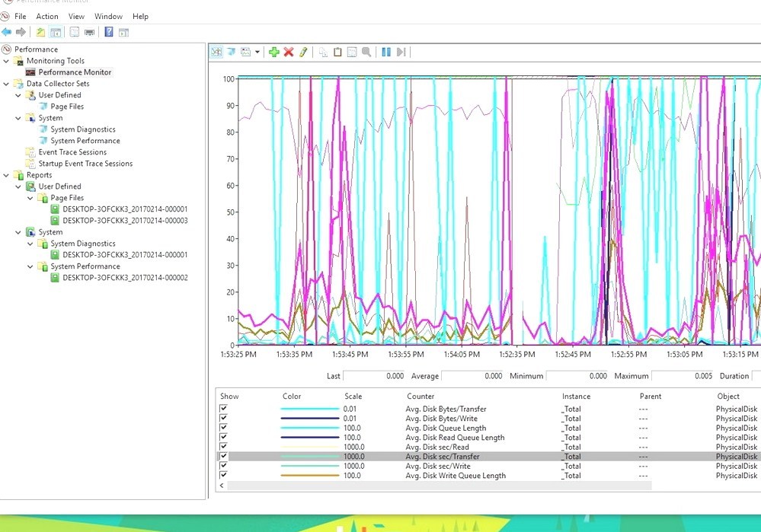Click the back navigation arrow
The image size is (761, 532).
coord(6,31)
